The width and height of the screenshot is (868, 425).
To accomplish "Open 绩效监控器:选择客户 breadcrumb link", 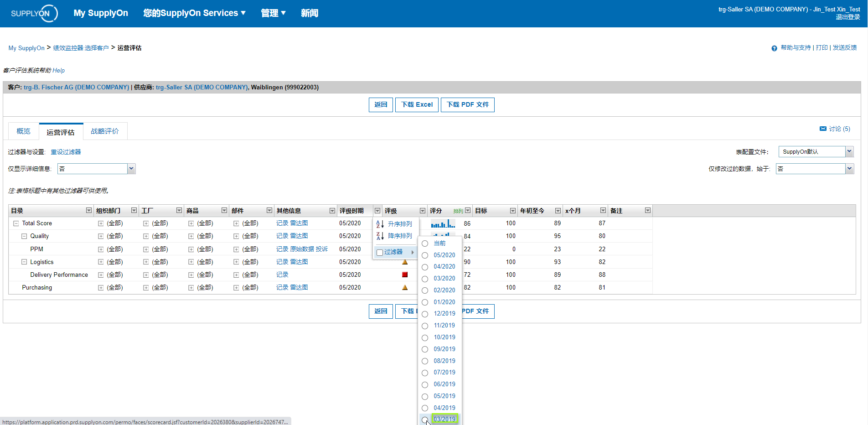I will click(x=81, y=48).
